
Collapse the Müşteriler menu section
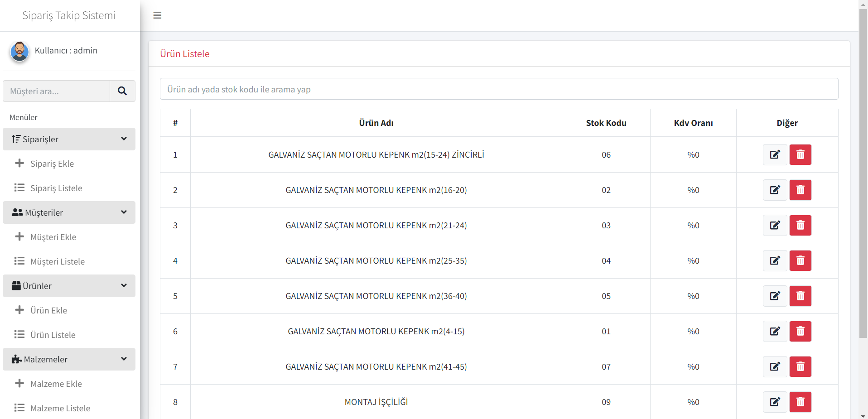click(69, 212)
